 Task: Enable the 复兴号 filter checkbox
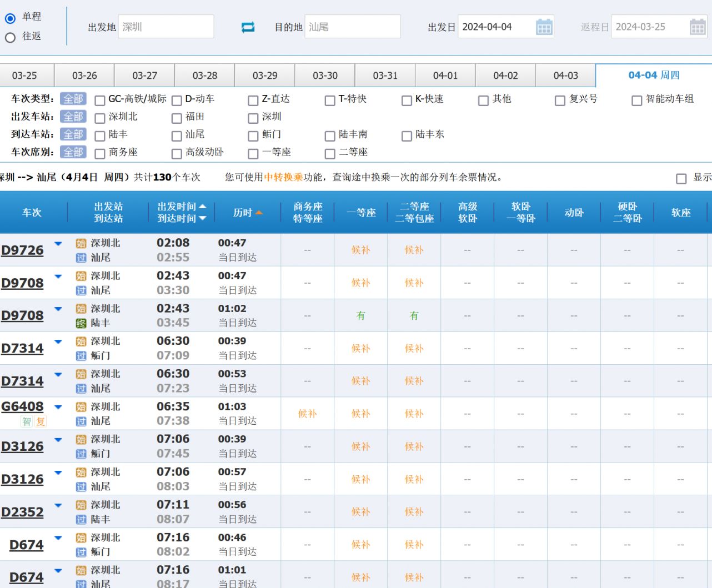tap(560, 100)
